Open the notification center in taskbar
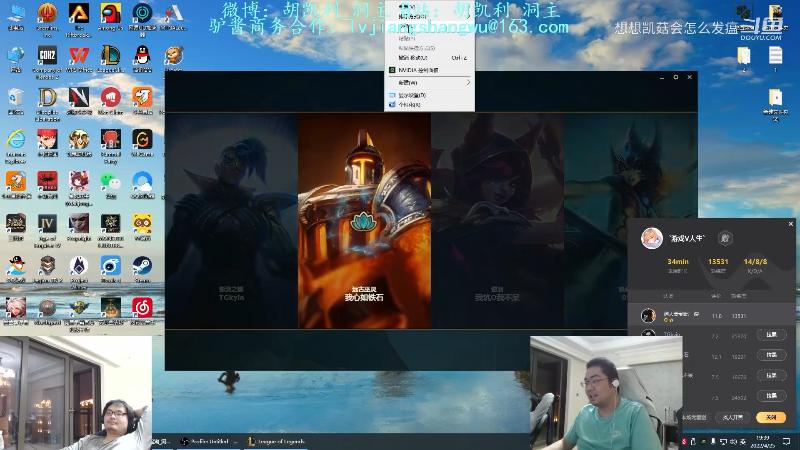Screen dimensions: 800x450 787,441
